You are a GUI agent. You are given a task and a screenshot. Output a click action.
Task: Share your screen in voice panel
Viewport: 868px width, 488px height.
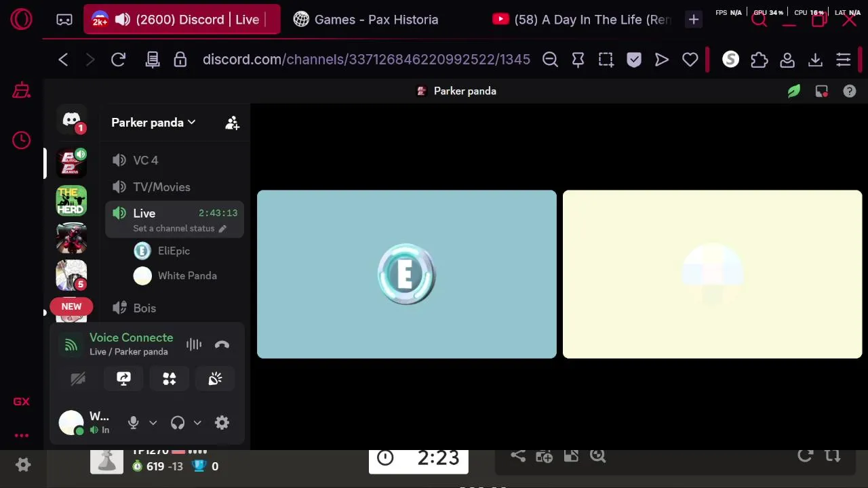pos(123,379)
